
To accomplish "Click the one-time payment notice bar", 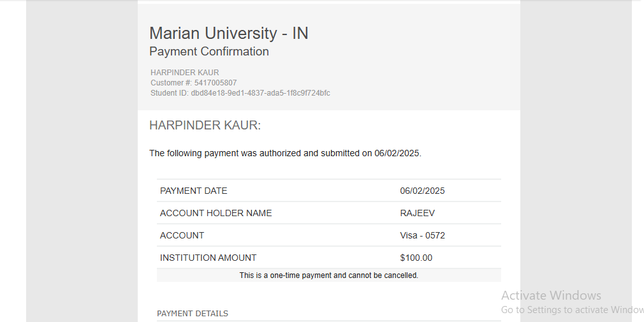I will [x=329, y=275].
